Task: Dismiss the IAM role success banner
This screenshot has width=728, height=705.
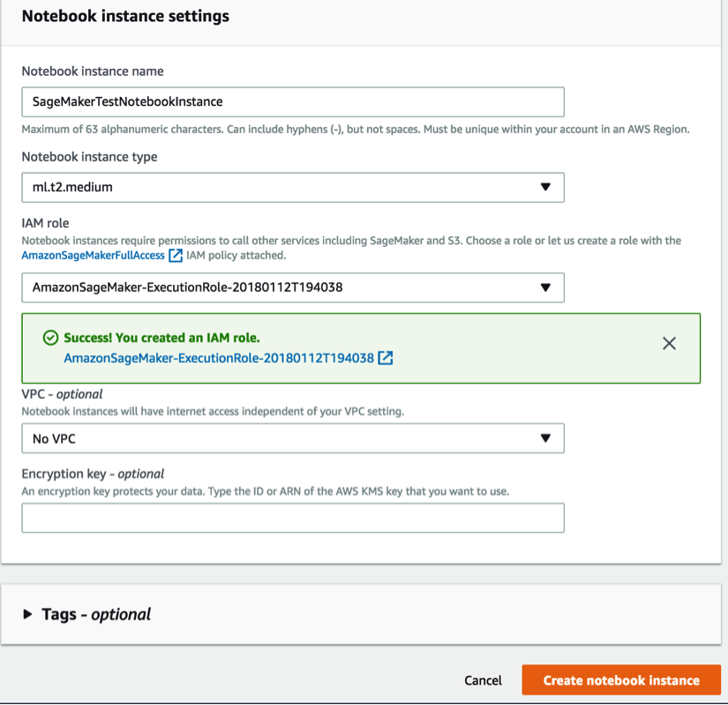Action: (669, 343)
